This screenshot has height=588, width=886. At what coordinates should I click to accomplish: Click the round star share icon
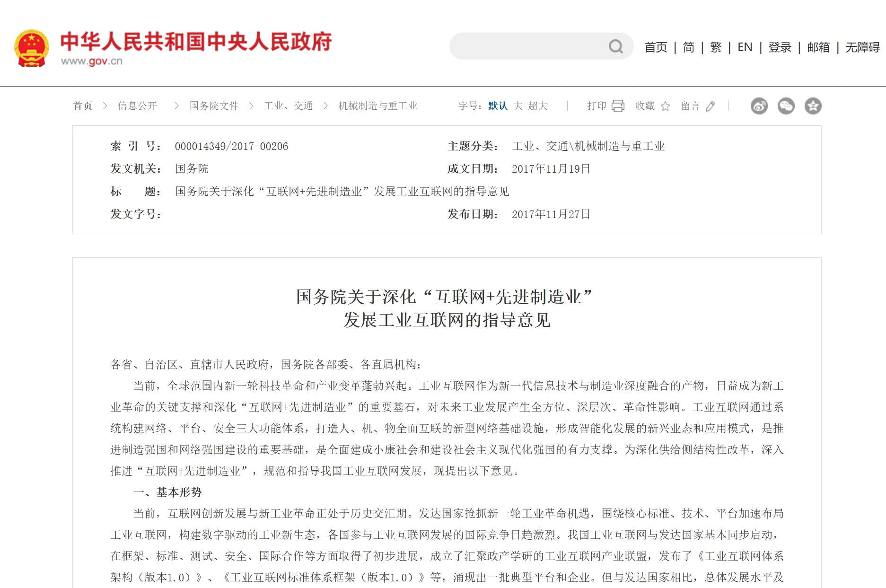813,106
